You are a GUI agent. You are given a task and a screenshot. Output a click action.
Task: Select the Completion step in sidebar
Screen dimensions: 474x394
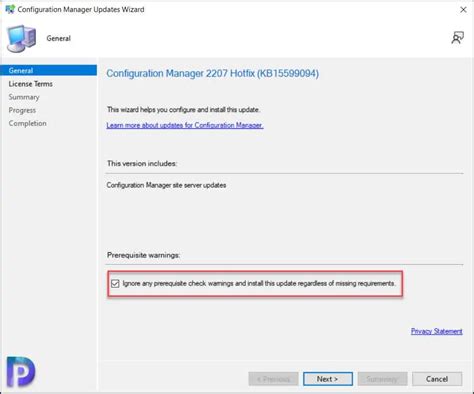coord(28,123)
